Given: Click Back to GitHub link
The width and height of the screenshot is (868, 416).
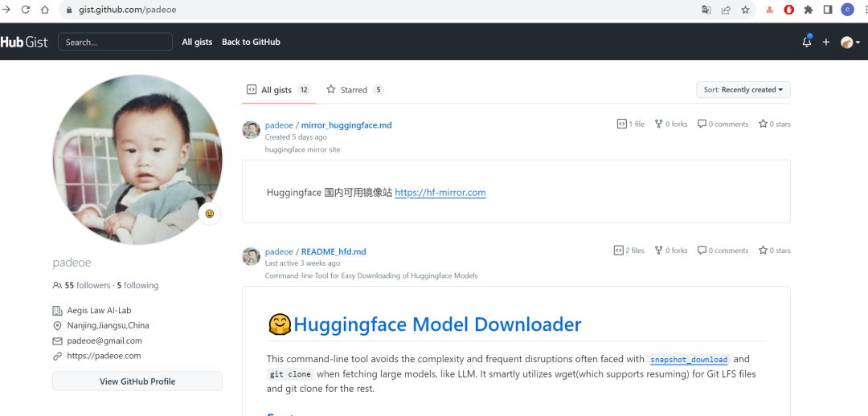Looking at the screenshot, I should pyautogui.click(x=251, y=42).
